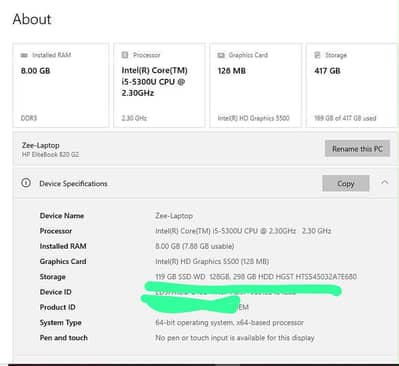Click the Product ID label
Image resolution: width=399 pixels, height=366 pixels.
coord(57,307)
